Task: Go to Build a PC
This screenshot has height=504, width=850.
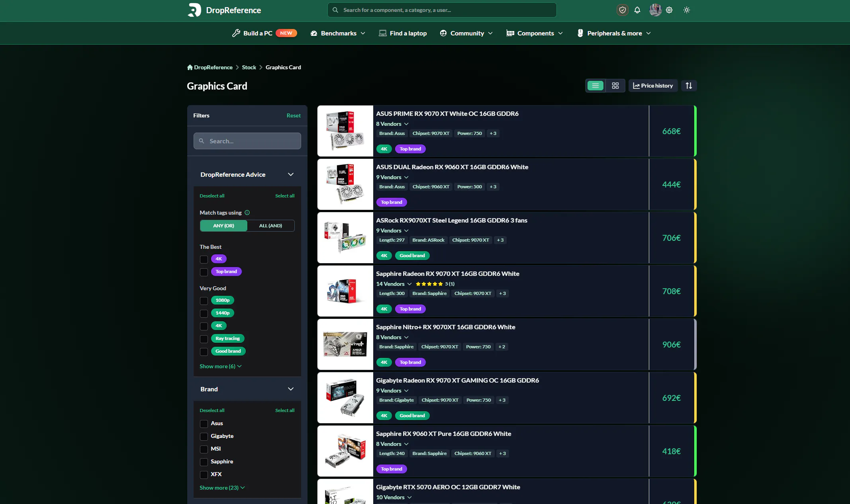Action: point(264,33)
